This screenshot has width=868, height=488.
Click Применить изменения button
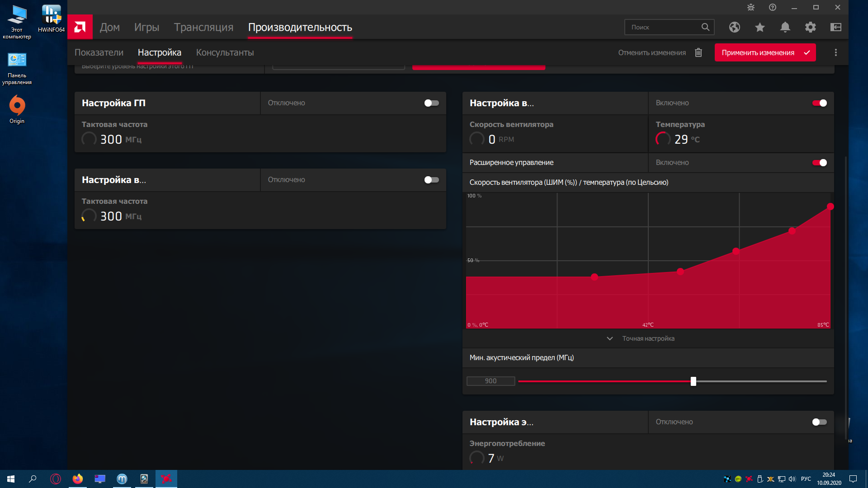[x=764, y=52]
